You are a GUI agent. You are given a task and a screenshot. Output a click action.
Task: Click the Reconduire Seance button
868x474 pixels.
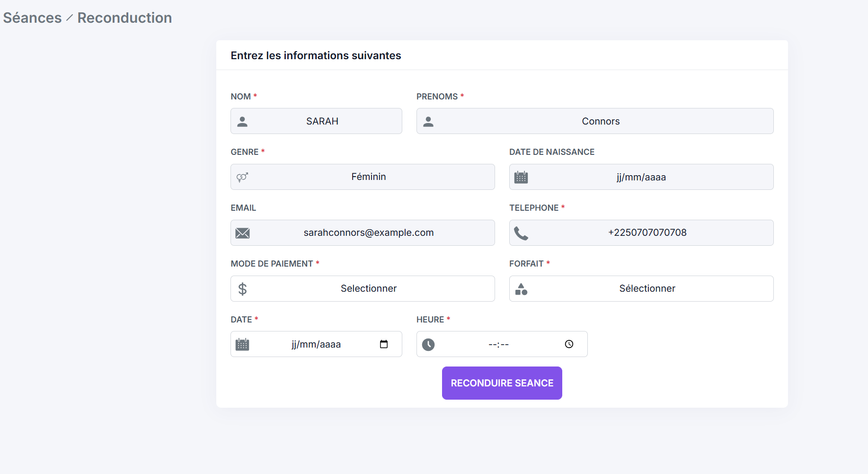click(502, 383)
